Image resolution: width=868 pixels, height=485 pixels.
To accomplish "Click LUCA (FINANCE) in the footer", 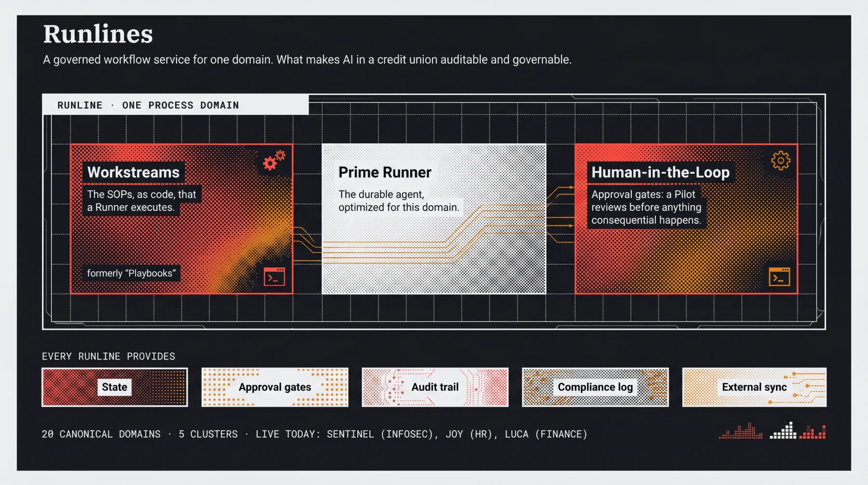I will (546, 434).
